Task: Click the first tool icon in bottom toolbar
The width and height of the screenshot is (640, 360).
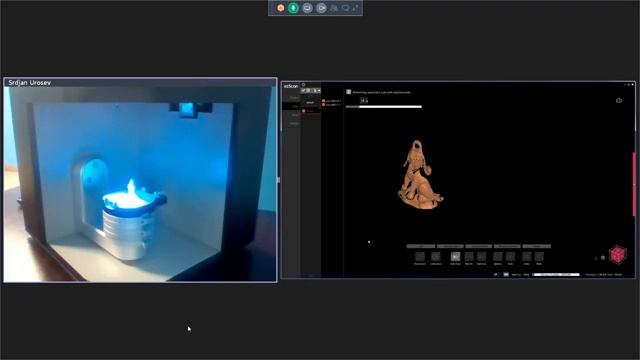Action: pyautogui.click(x=420, y=256)
